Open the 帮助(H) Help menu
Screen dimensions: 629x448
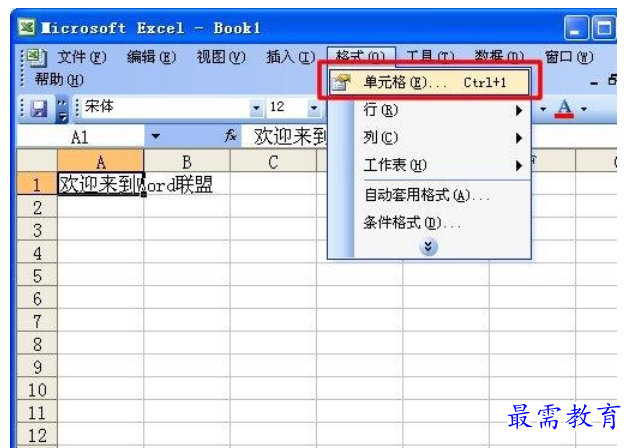pos(59,80)
